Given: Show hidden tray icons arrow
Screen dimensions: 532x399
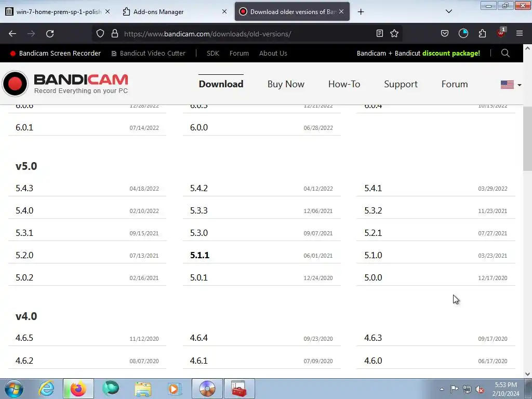Looking at the screenshot, I should pos(442,390).
